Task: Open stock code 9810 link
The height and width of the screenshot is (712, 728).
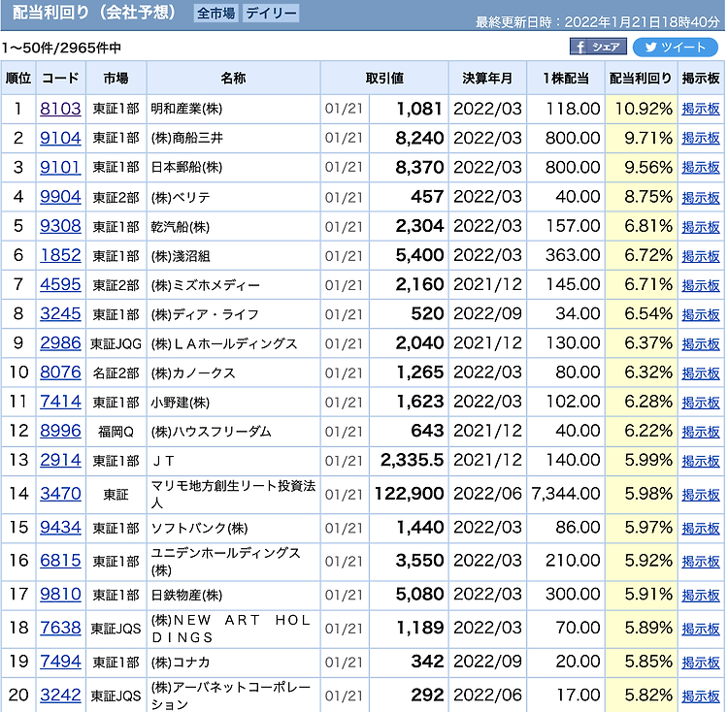Action: coord(60,595)
